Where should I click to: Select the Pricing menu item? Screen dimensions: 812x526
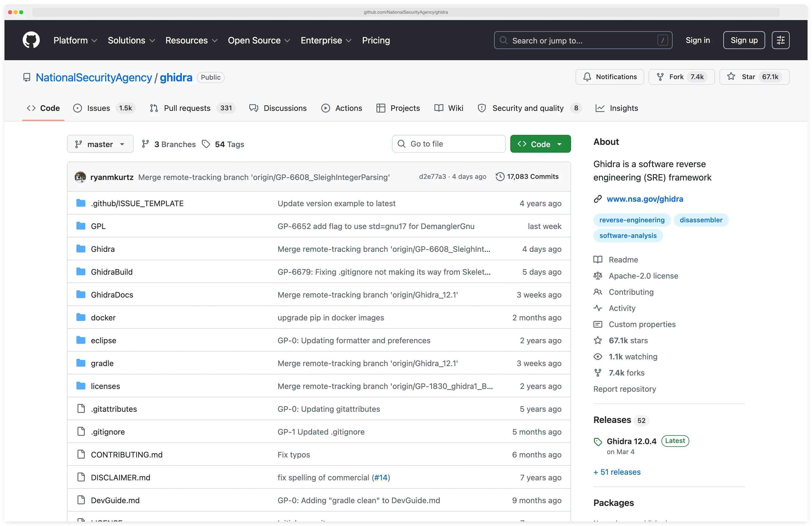click(x=376, y=40)
